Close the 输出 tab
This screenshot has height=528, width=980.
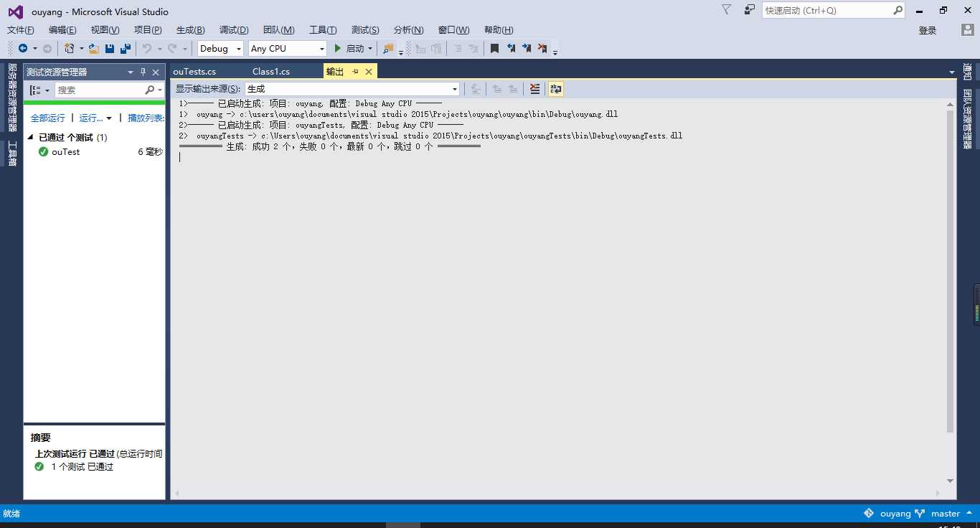(369, 72)
